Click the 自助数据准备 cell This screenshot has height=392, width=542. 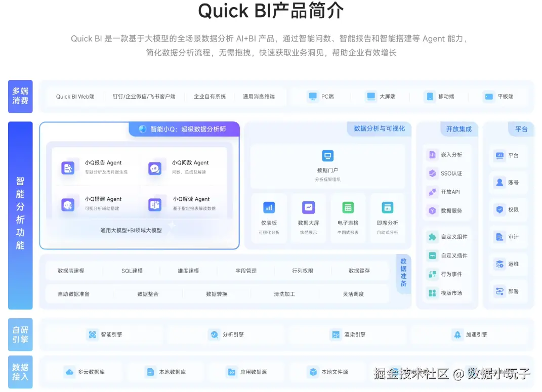73,294
